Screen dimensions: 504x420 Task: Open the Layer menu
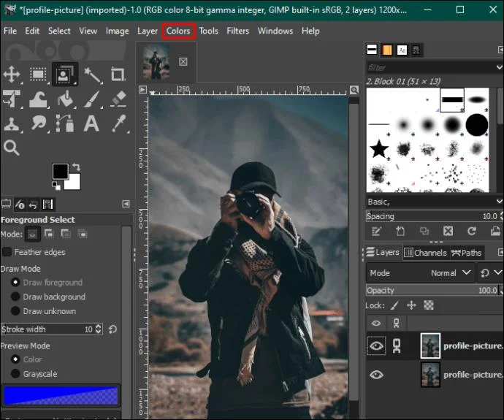point(148,31)
